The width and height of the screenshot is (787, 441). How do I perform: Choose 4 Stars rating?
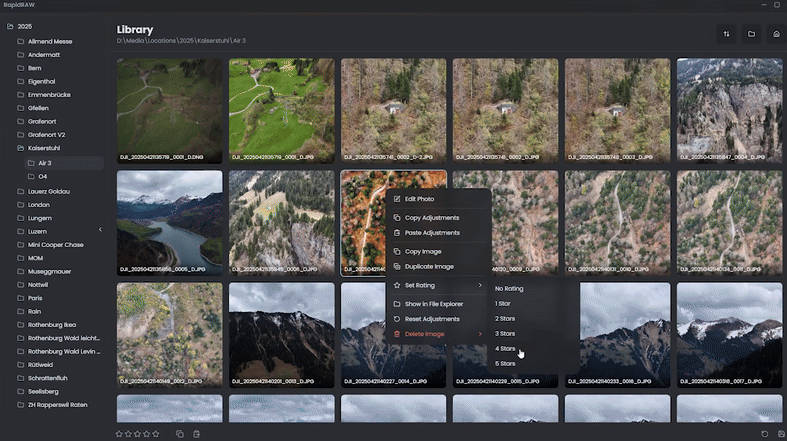[x=505, y=349]
